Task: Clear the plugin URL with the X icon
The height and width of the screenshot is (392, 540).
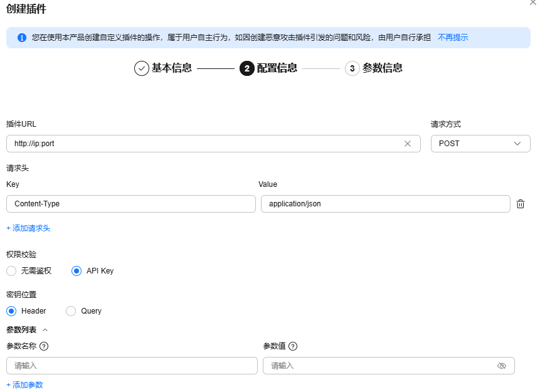Action: [408, 144]
